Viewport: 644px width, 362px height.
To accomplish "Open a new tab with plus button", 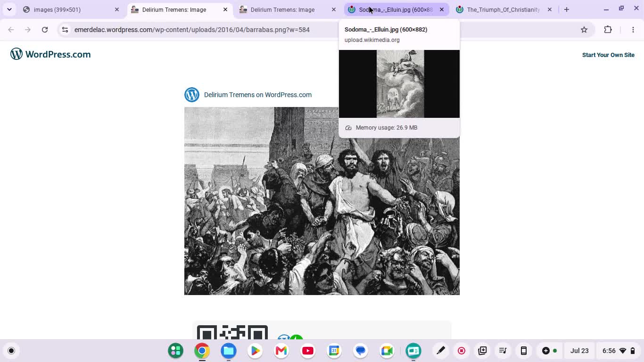I will click(567, 9).
